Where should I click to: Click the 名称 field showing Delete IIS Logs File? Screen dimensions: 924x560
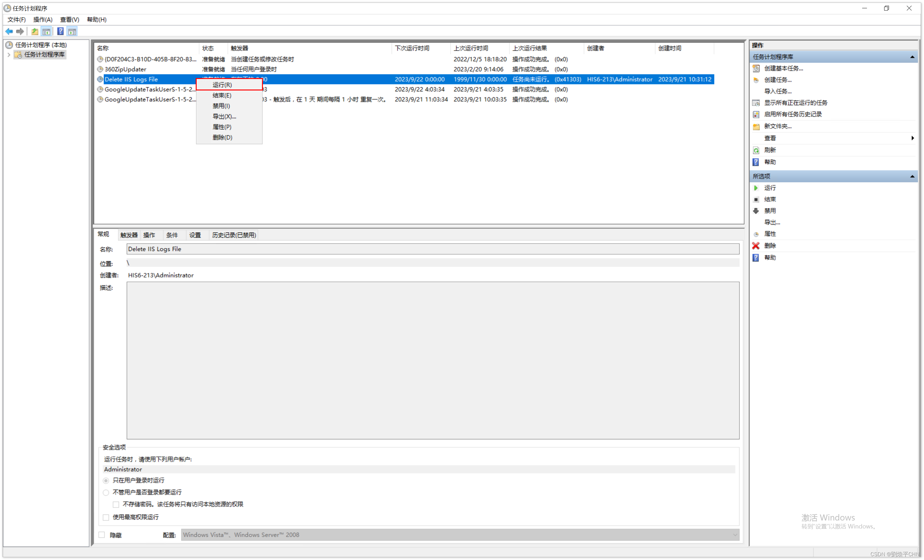click(433, 249)
